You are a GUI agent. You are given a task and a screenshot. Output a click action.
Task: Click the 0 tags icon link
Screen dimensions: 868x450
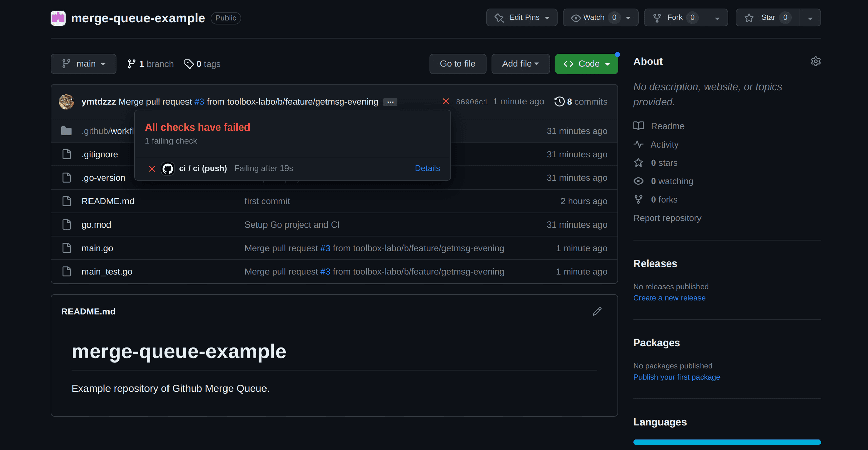(189, 64)
